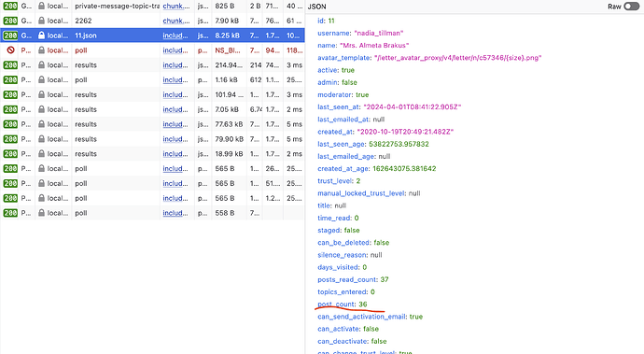Open the chunk initiator link in the 2262 row

point(176,21)
